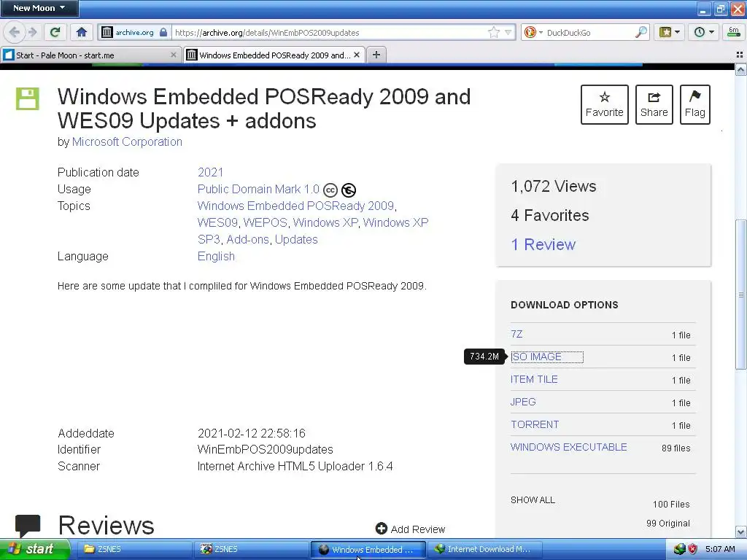Open the history clock dropdown
Screen dimensions: 747x560
click(703, 32)
